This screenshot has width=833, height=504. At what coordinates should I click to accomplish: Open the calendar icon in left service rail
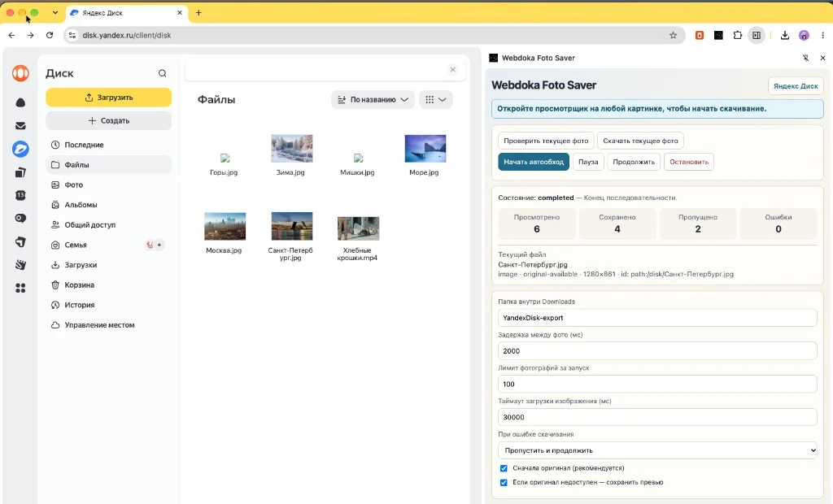pos(20,195)
